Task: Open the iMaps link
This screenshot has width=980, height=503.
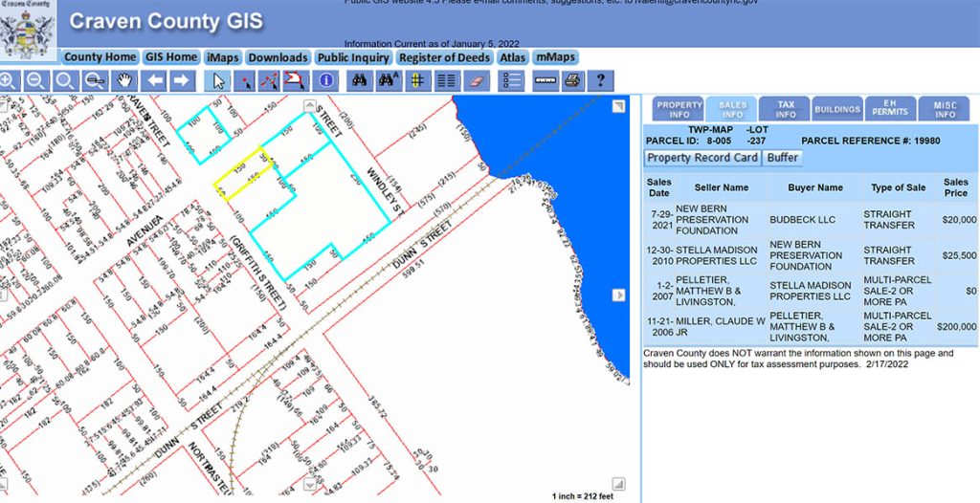Action: [223, 57]
